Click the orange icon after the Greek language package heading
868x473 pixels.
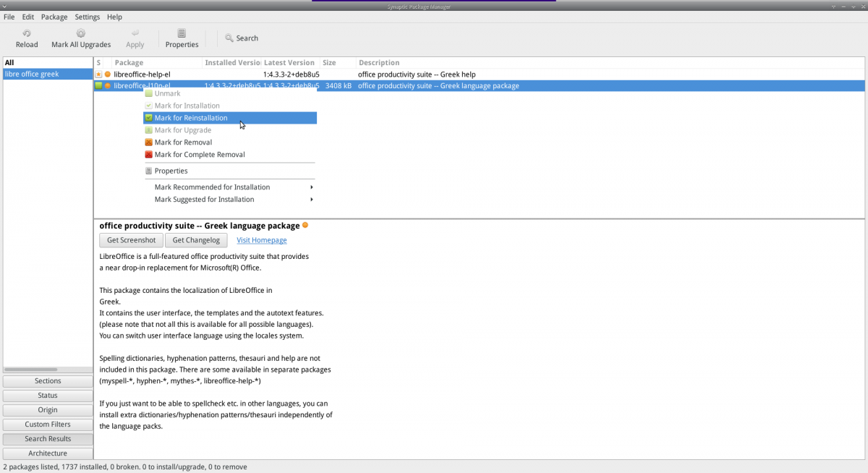pos(305,225)
